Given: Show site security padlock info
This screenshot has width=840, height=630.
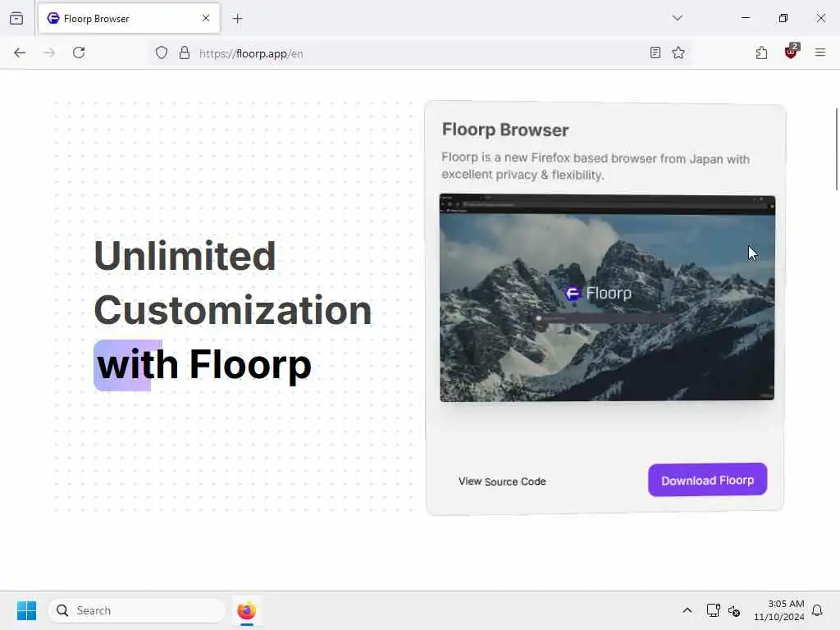Looking at the screenshot, I should (185, 52).
